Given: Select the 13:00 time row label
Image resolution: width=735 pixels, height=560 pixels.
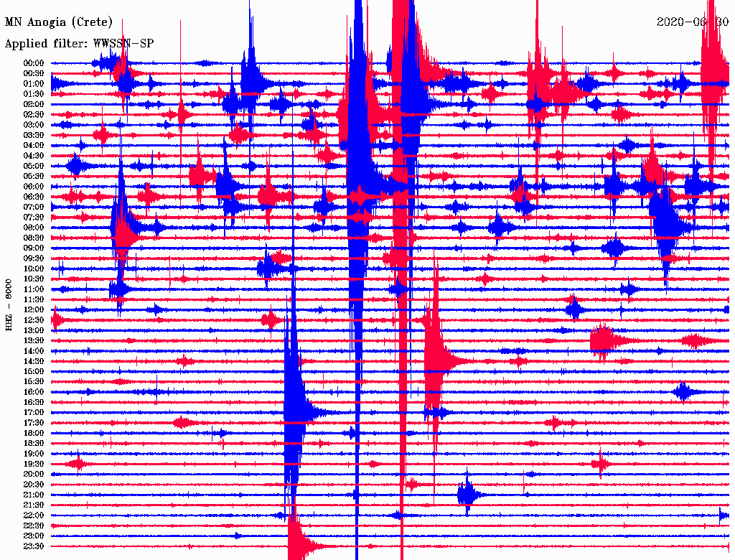Looking at the screenshot, I should click(34, 331).
